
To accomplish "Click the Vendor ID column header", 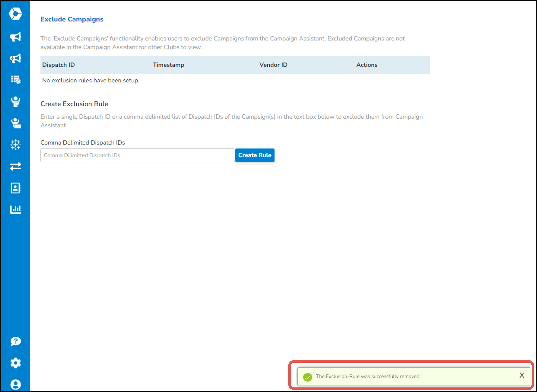I will 273,65.
